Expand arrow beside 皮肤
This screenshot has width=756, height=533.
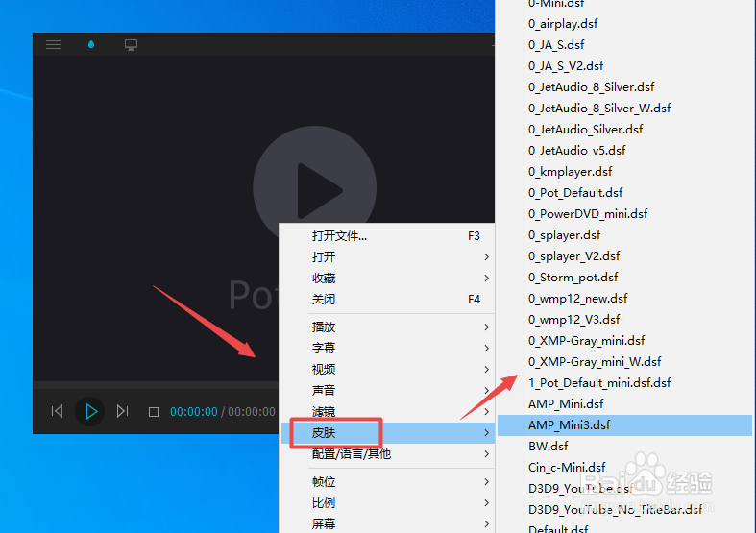tap(486, 433)
